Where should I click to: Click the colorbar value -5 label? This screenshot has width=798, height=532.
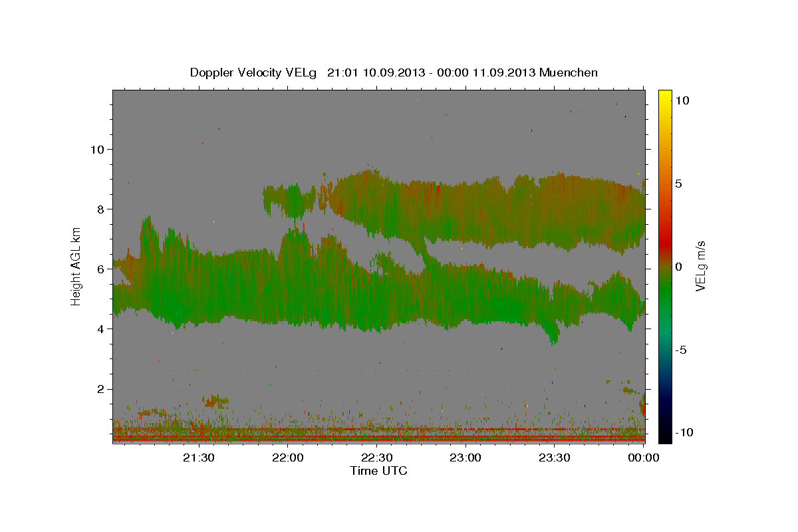[x=680, y=350]
